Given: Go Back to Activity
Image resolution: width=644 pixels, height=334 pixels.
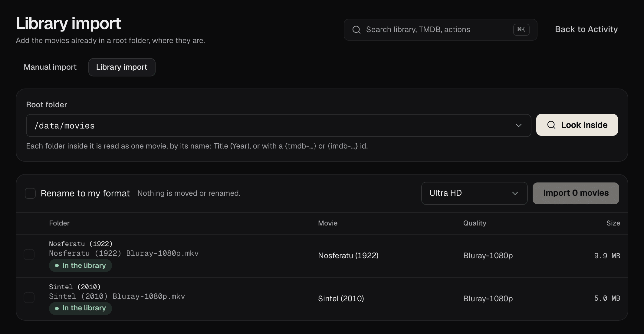Looking at the screenshot, I should 586,29.
